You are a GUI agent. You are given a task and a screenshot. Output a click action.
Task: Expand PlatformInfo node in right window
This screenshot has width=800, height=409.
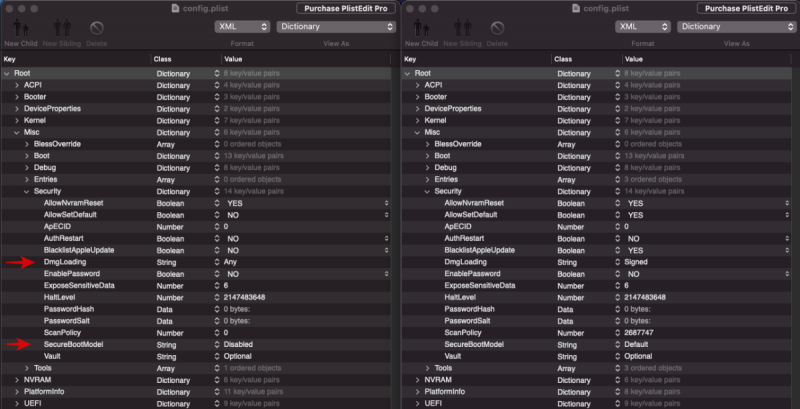click(x=417, y=392)
